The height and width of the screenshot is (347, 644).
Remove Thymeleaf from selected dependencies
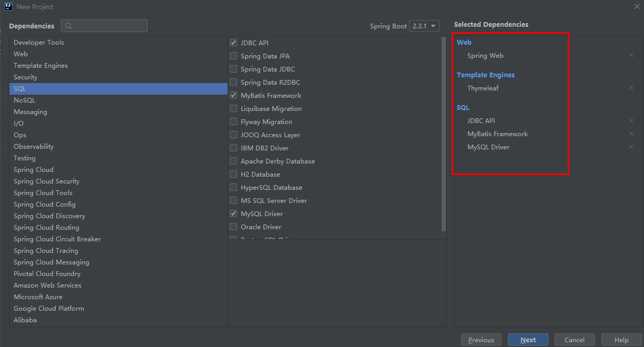(631, 88)
